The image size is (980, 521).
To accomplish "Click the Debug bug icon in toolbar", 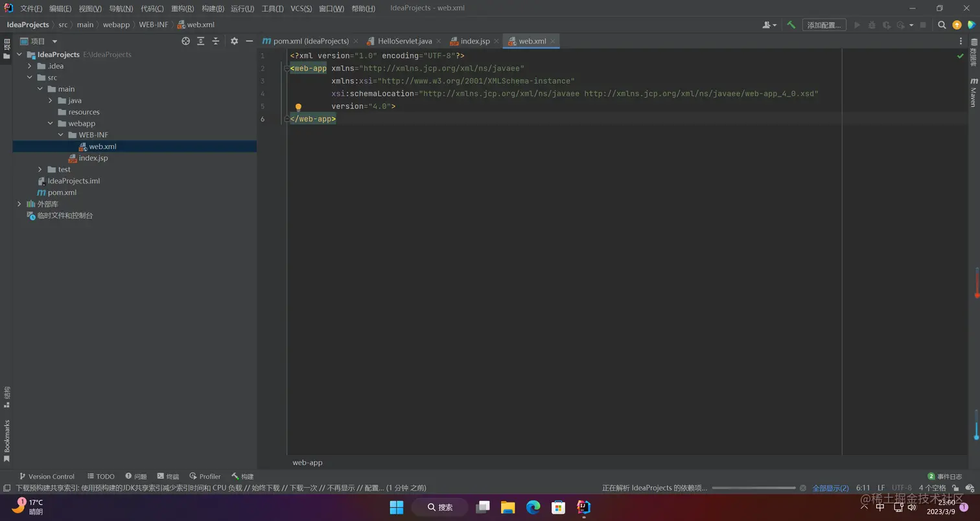I will tap(872, 25).
